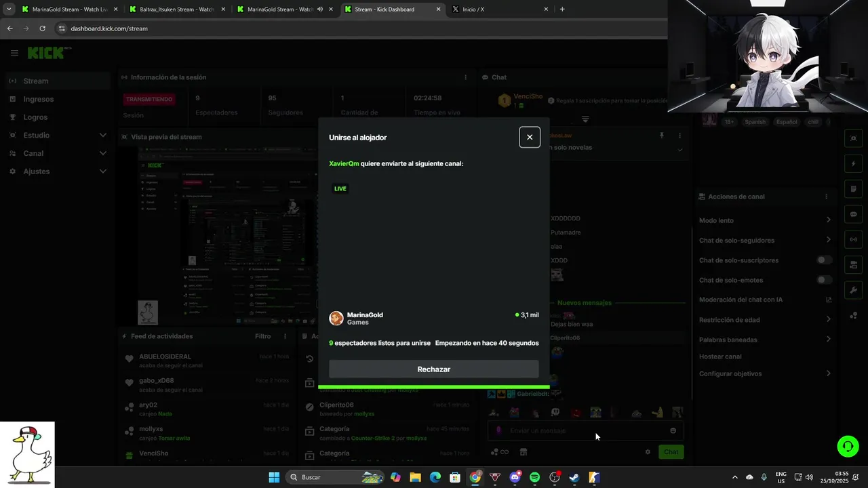868x488 pixels.
Task: Click the right sidebar focus-frame icon
Action: click(854, 138)
